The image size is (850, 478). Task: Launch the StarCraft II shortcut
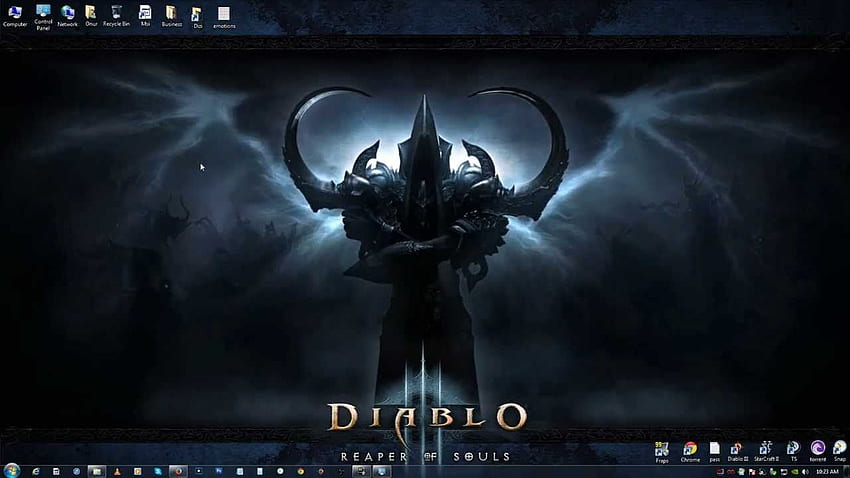766,451
